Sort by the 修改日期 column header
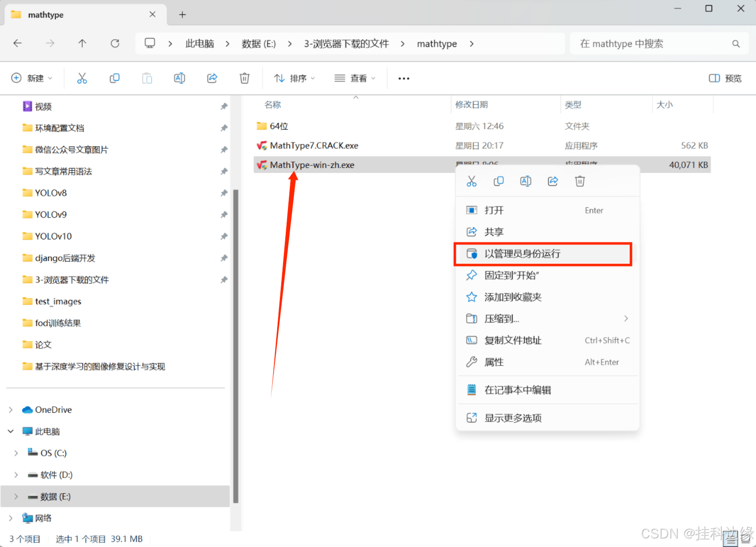Viewport: 756px width, 547px height. 471,105
